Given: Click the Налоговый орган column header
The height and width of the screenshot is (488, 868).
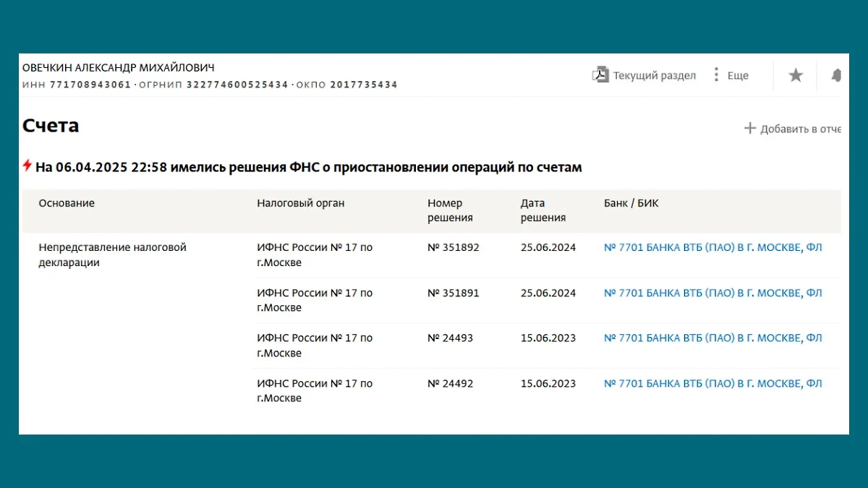Looking at the screenshot, I should pyautogui.click(x=301, y=203).
